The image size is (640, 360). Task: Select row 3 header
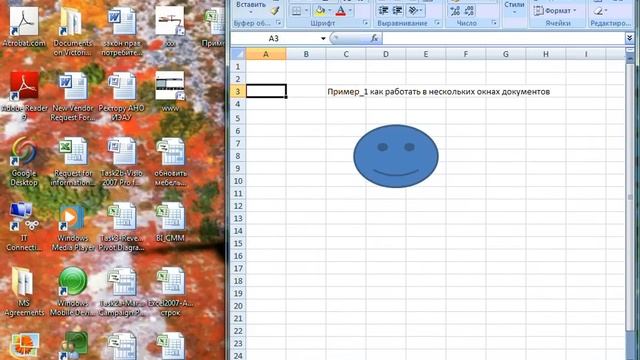coord(238,91)
